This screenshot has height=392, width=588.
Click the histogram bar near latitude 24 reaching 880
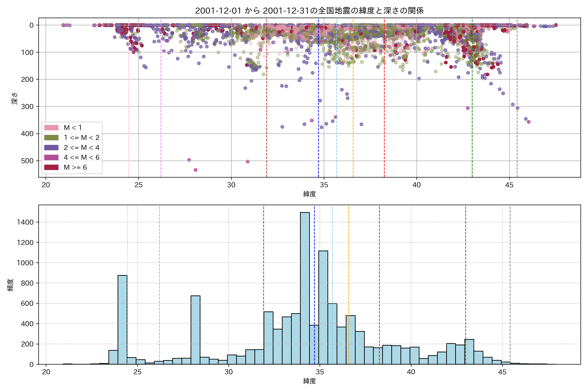tap(122, 320)
